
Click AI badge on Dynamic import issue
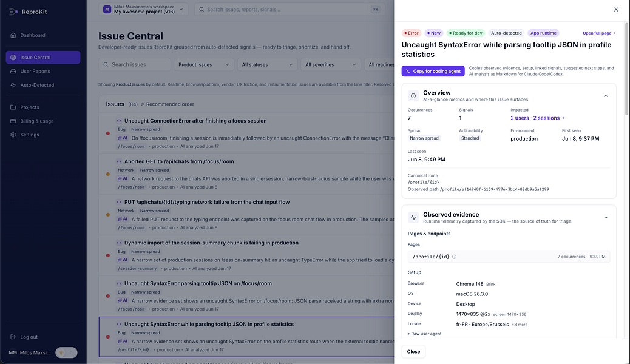pos(123,260)
